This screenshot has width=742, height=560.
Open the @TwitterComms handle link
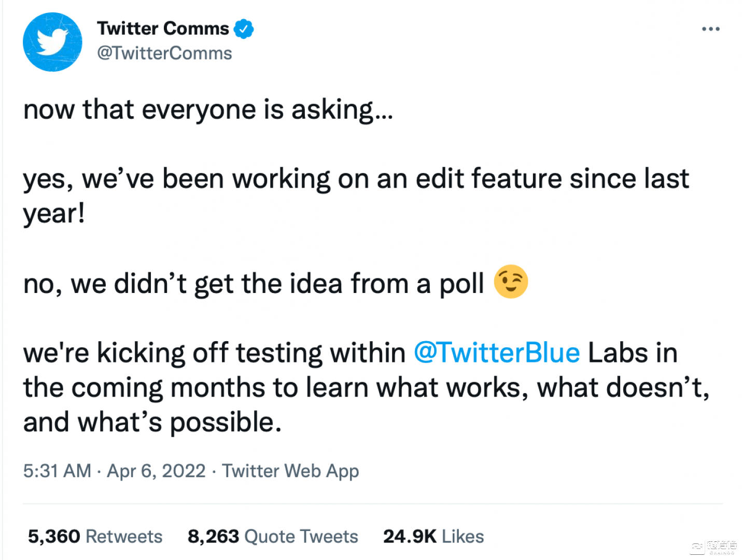point(164,53)
